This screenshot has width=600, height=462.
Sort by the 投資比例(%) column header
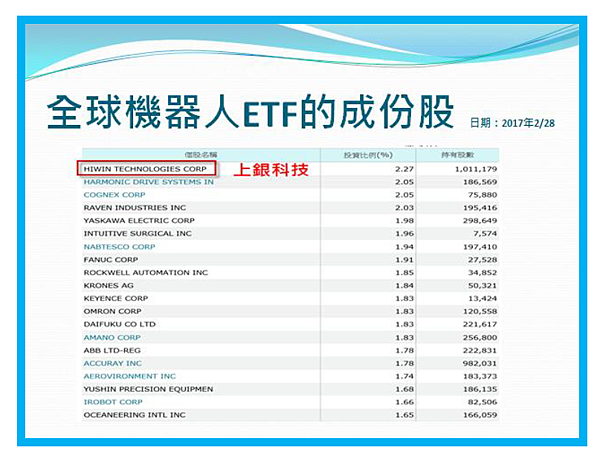pos(364,156)
